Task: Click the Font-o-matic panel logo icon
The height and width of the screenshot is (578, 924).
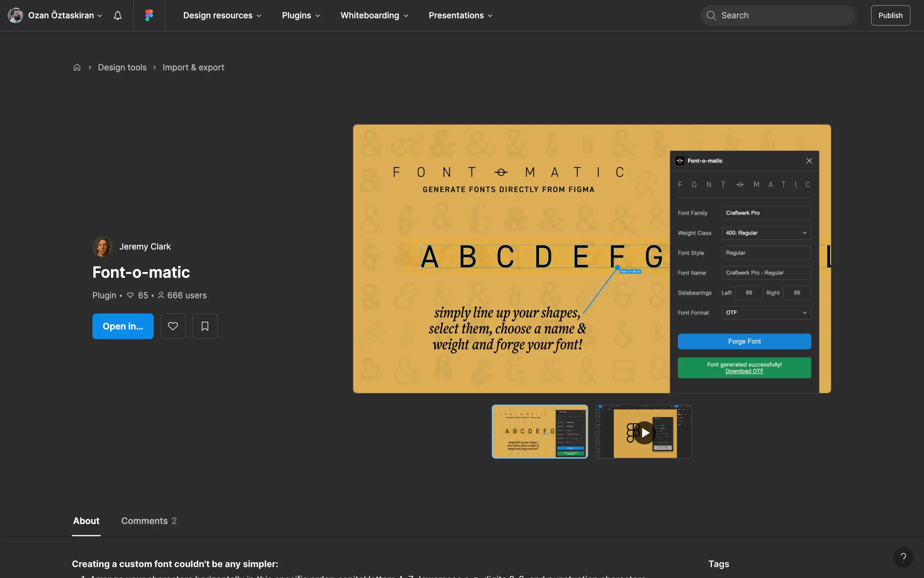Action: pos(680,161)
